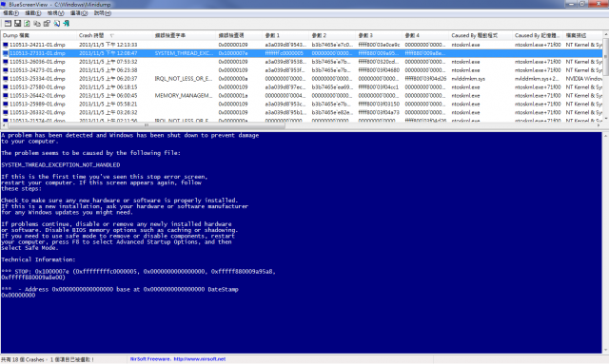Open the 選項(O) Options menu
Screen dimensions: 609x364
click(79, 13)
